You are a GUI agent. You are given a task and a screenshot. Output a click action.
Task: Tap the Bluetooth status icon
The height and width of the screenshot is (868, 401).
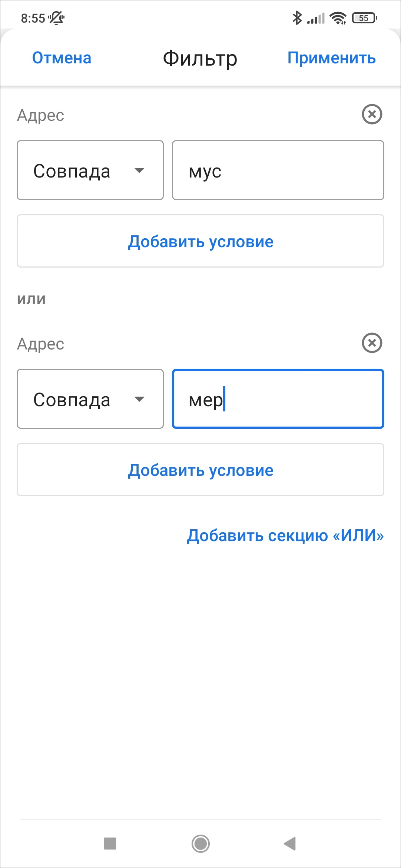297,18
